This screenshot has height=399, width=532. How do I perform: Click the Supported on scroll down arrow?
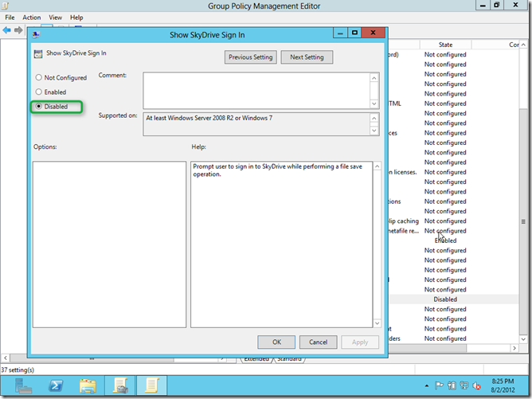[374, 131]
